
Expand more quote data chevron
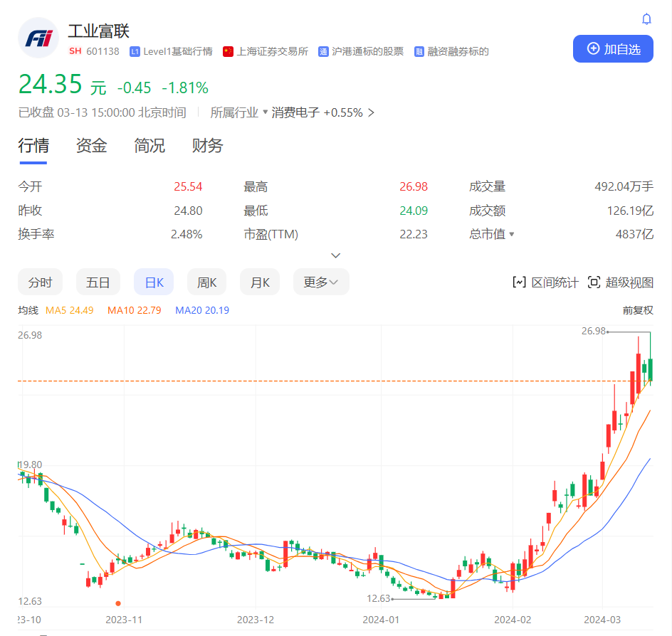336,255
